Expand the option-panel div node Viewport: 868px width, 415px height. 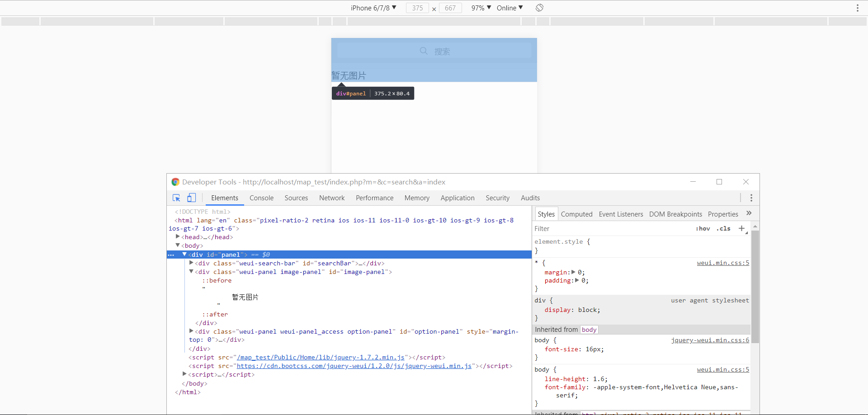click(191, 331)
